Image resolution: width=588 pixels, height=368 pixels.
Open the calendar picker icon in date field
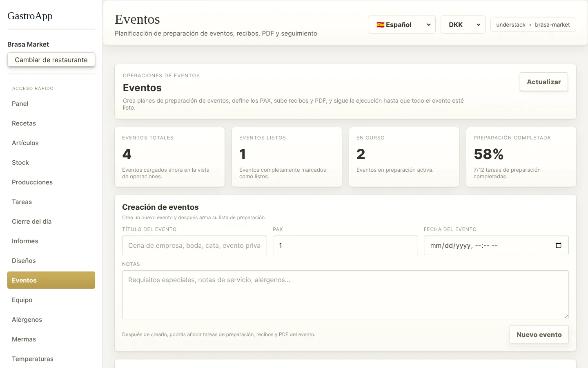click(559, 245)
